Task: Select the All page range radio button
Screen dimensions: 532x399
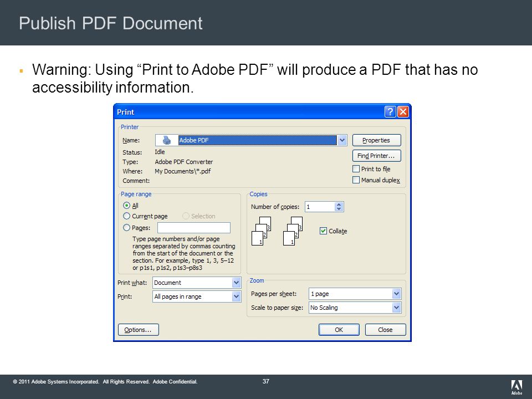Action: (126, 205)
